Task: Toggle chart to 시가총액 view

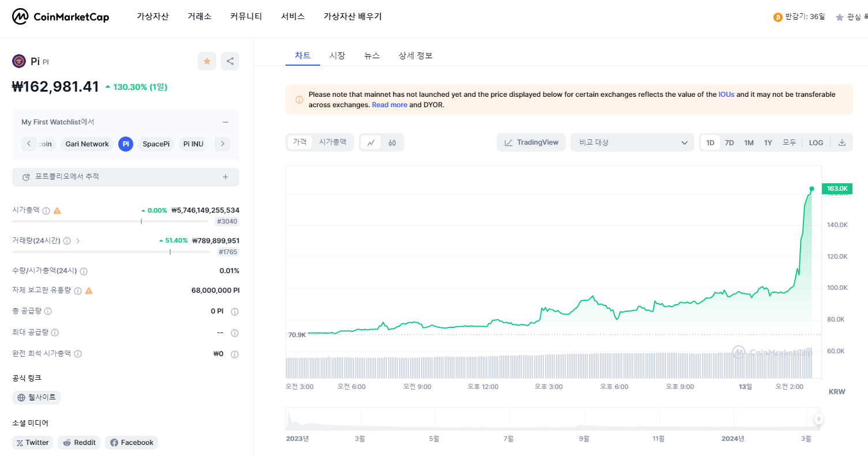Action: point(333,142)
